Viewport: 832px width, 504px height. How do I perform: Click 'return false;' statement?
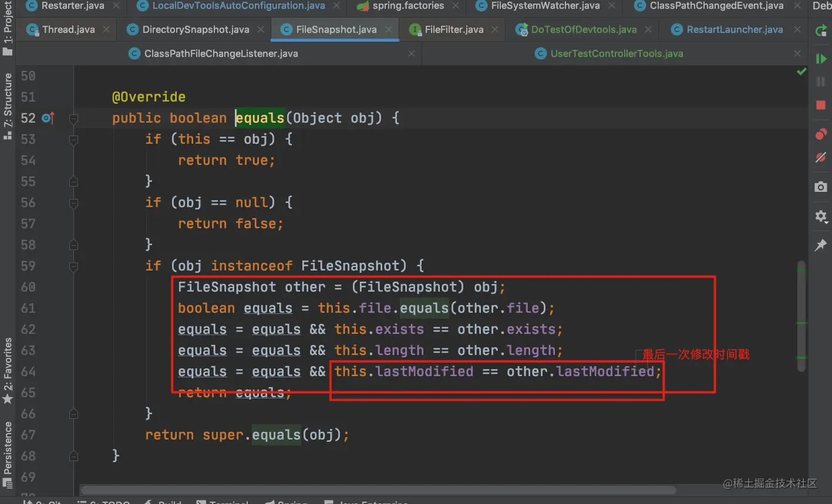point(230,224)
